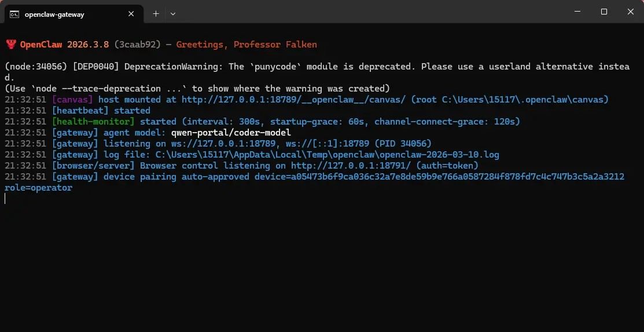Open a new terminal tab
This screenshot has width=644, height=332.
click(156, 14)
